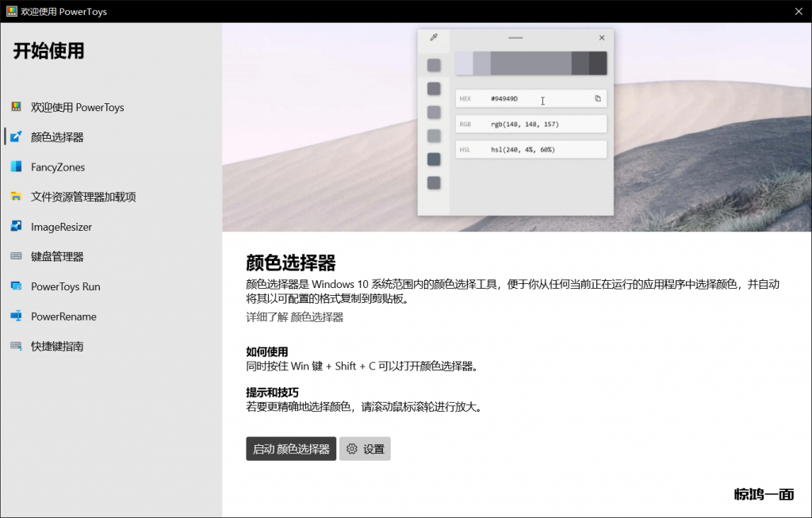The width and height of the screenshot is (812, 518).
Task: Click the Shortcut Guide icon in sidebar
Action: coord(16,346)
